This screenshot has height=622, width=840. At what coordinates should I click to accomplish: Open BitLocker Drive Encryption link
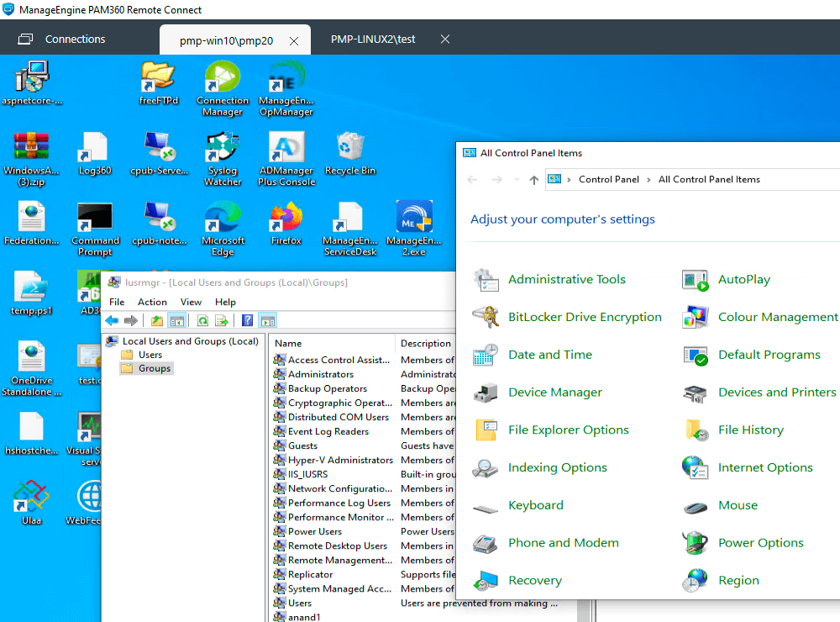pos(585,317)
